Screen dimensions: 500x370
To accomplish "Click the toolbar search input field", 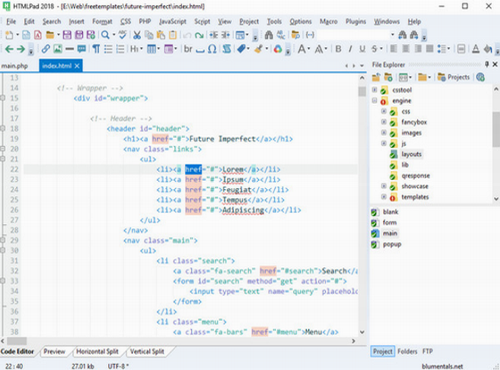I will pyautogui.click(x=353, y=35).
